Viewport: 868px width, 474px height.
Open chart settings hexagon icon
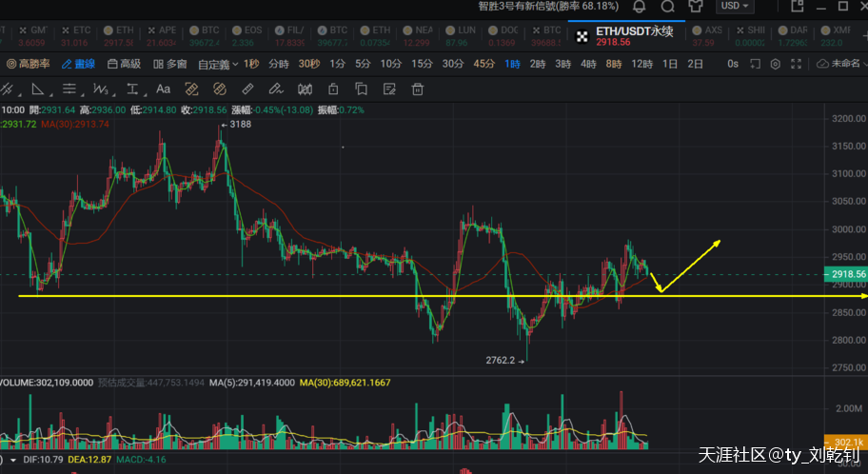click(776, 64)
